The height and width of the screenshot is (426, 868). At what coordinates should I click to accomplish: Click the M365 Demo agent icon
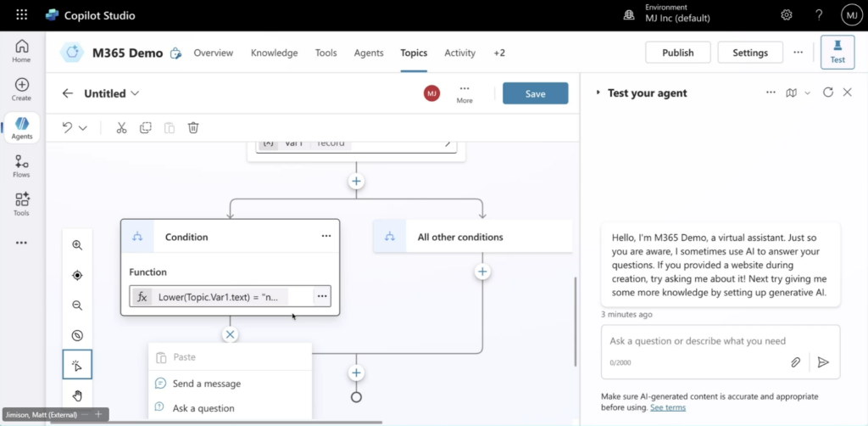(x=72, y=53)
